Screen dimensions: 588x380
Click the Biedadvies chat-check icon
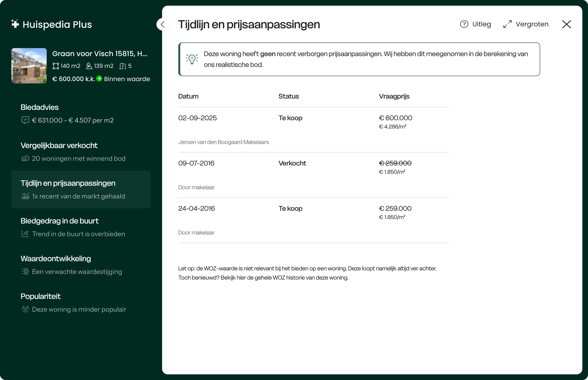point(25,120)
